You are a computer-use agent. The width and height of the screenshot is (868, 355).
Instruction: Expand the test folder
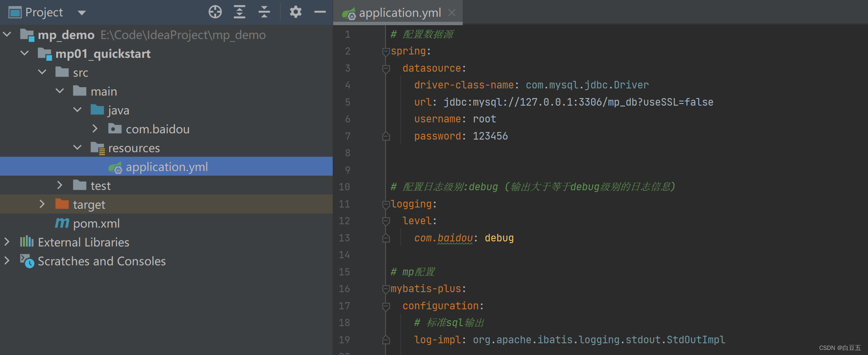60,185
